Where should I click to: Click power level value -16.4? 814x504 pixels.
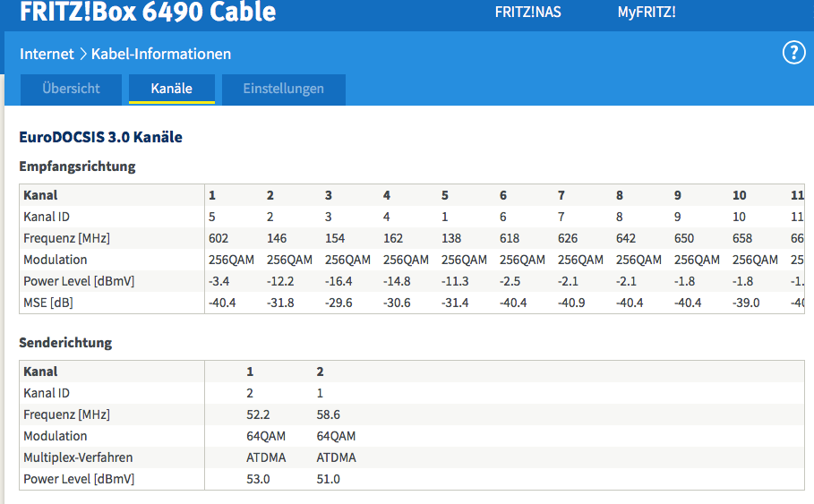338,281
